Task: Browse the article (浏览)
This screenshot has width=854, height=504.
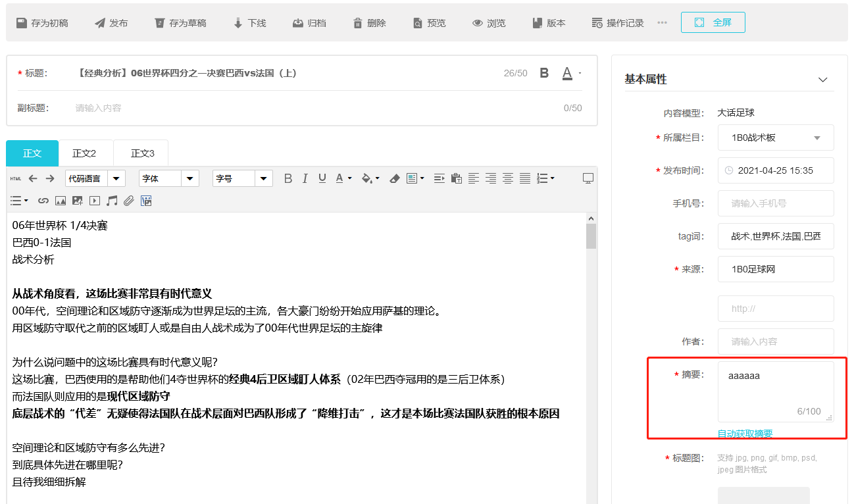Action: [489, 23]
